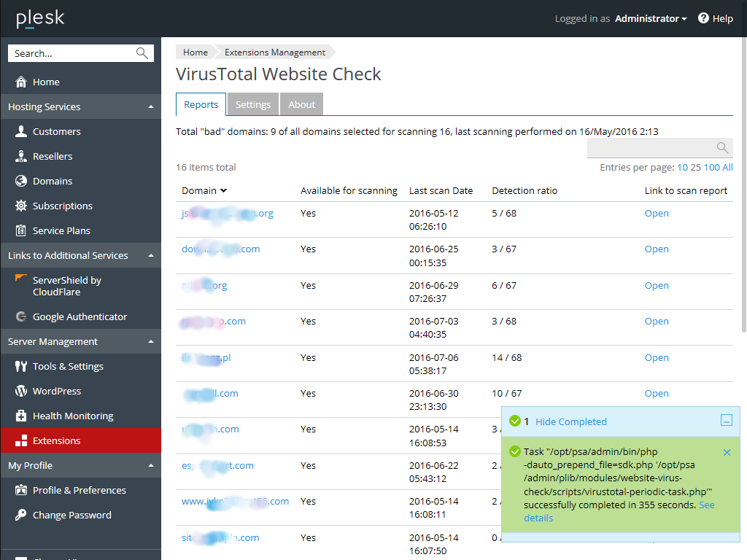Click the 10 / 67 detection ratio cell
The image size is (747, 560).
pos(507,393)
